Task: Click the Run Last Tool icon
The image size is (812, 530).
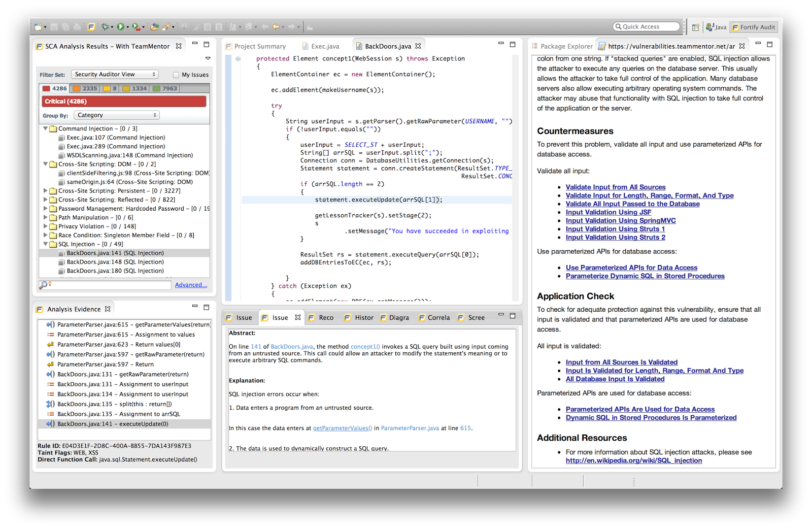Action: coord(136,27)
